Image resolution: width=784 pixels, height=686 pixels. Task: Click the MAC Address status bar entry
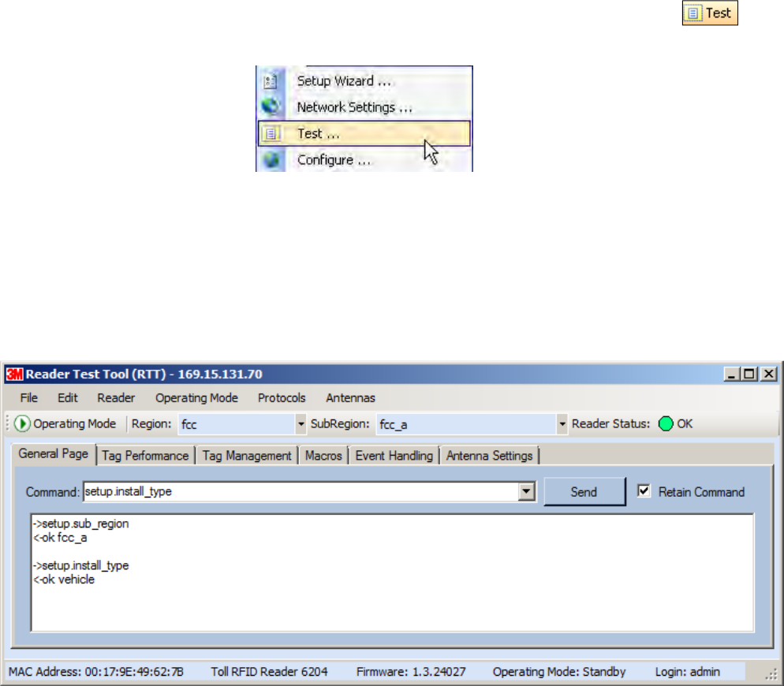96,672
